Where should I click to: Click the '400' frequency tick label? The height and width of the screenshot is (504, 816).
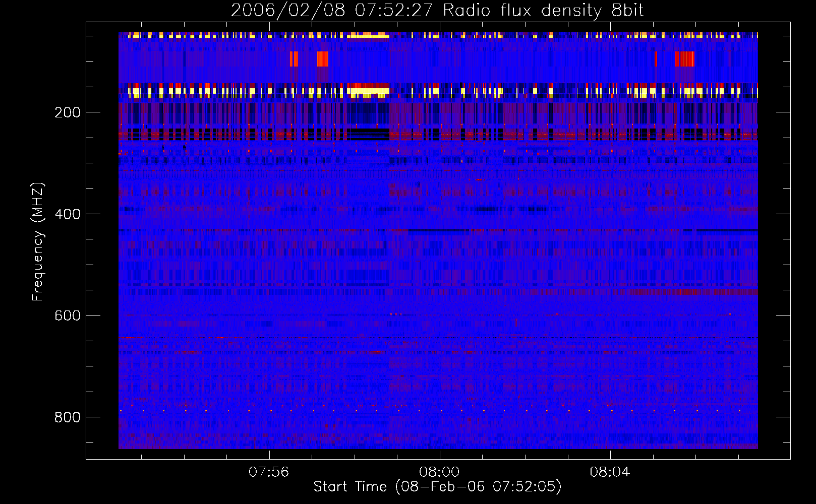coord(68,214)
